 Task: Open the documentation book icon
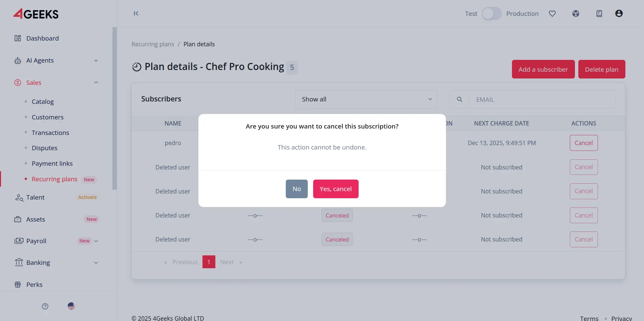tap(599, 14)
